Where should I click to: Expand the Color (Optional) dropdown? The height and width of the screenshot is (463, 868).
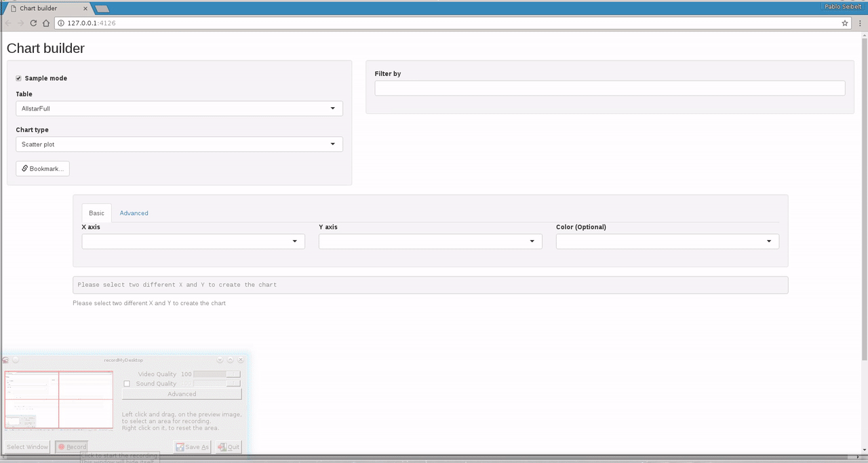point(667,241)
